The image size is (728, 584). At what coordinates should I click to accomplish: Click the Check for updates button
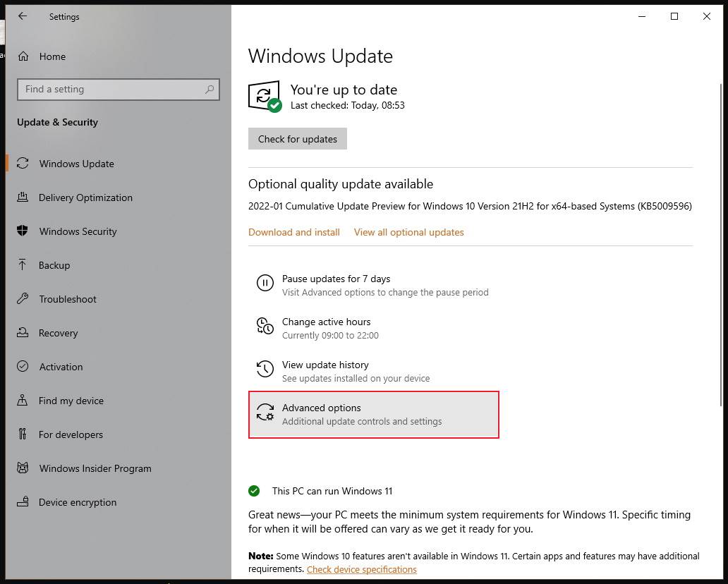297,138
